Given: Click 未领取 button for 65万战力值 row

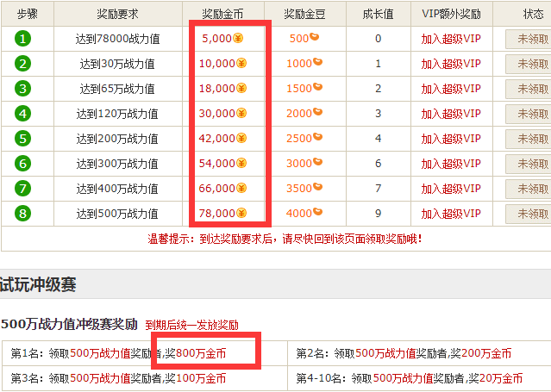Looking at the screenshot, I should [x=529, y=89].
